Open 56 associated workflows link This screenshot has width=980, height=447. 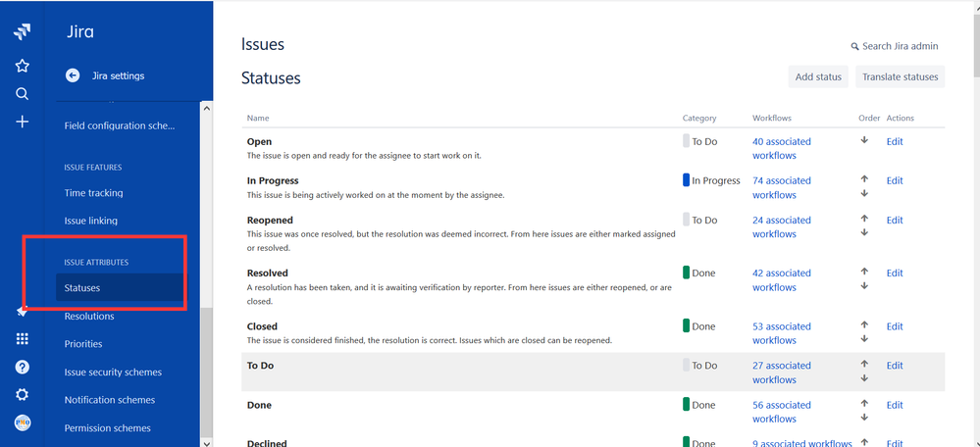781,412
